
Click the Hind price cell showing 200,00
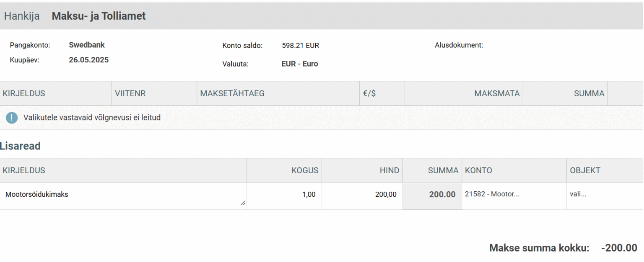386,194
